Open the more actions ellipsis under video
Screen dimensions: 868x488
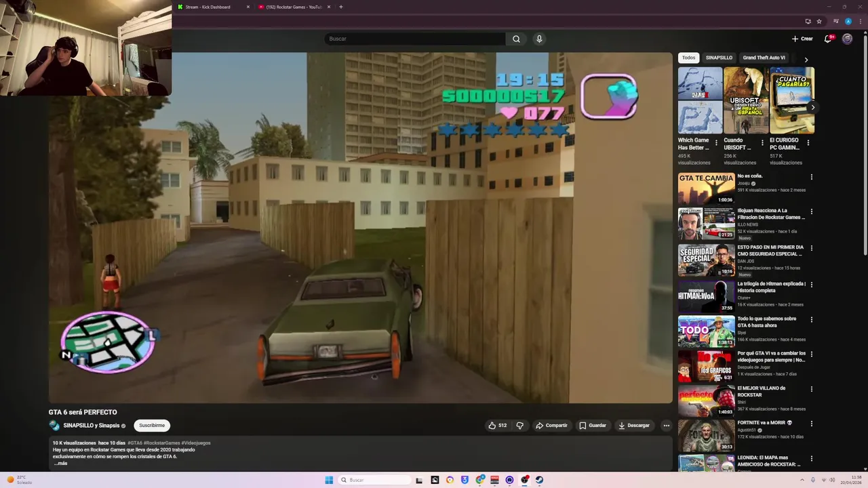pyautogui.click(x=666, y=426)
